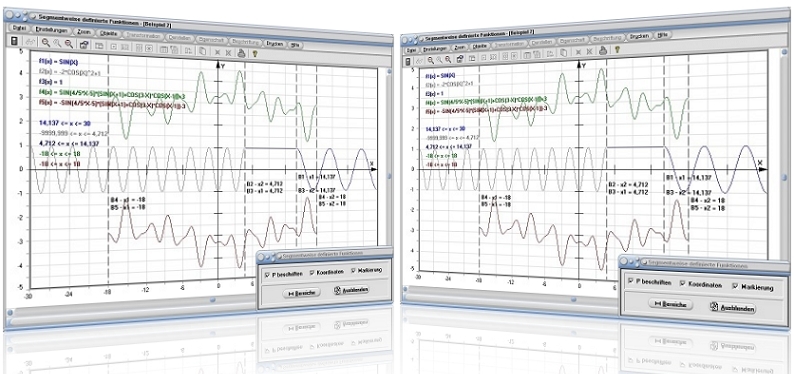Open the Hilfe menu in right window
Screen dimensions: 794x374
pos(662,35)
